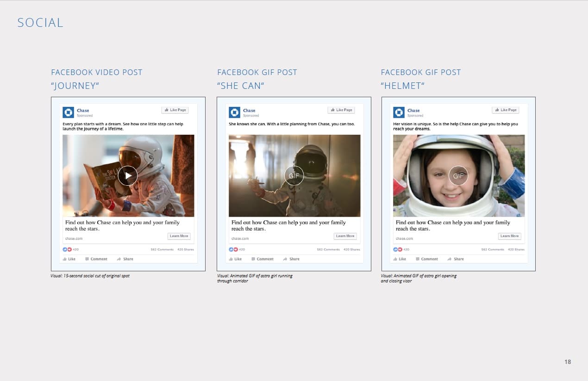This screenshot has height=381, width=588.
Task: Click Like Page on the Journey post
Action: coord(175,110)
